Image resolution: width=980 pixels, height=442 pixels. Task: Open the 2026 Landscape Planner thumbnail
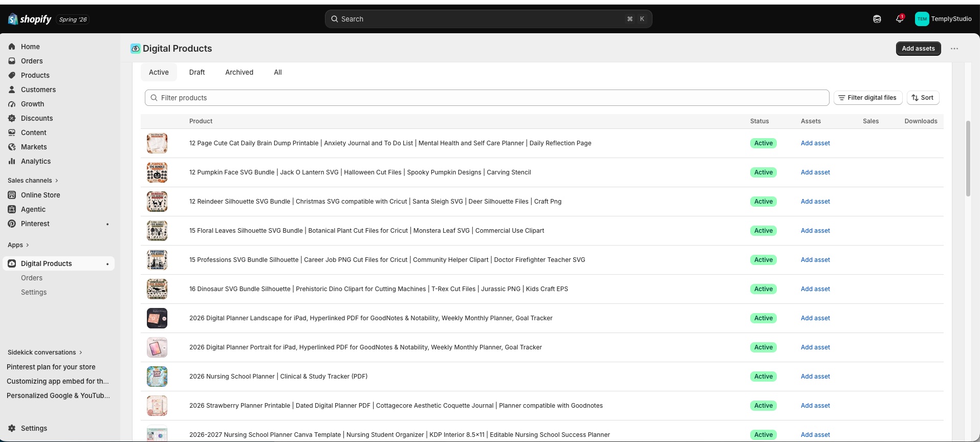(x=157, y=318)
